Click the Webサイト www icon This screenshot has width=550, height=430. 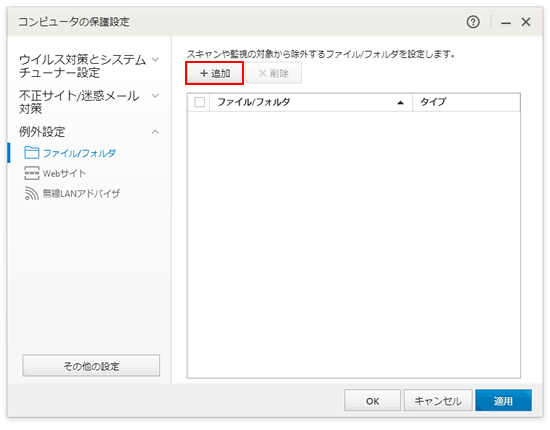(32, 173)
